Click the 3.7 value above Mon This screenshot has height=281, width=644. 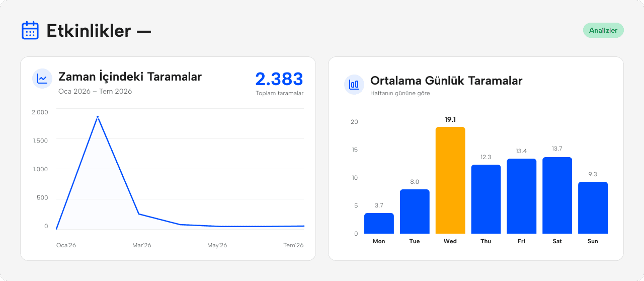[379, 205]
